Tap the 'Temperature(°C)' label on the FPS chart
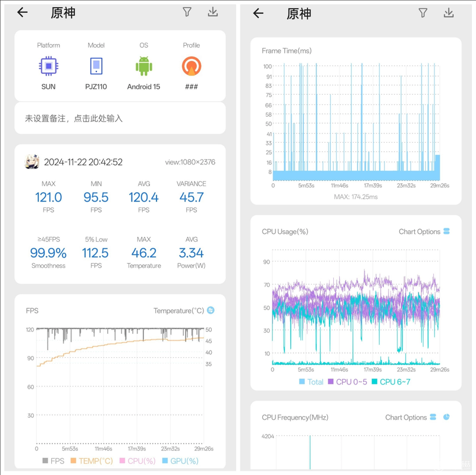The image size is (476, 475). click(178, 311)
